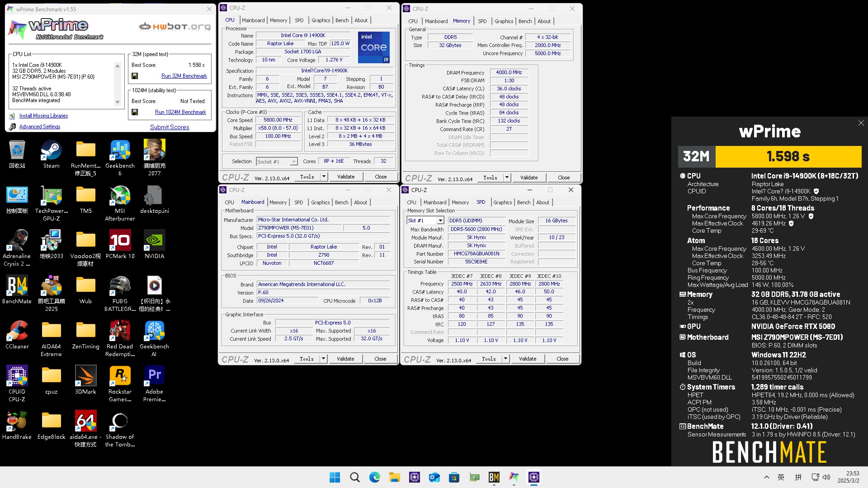Show hidden system tray icons chevron
This screenshot has height=488, width=868.
[766, 477]
